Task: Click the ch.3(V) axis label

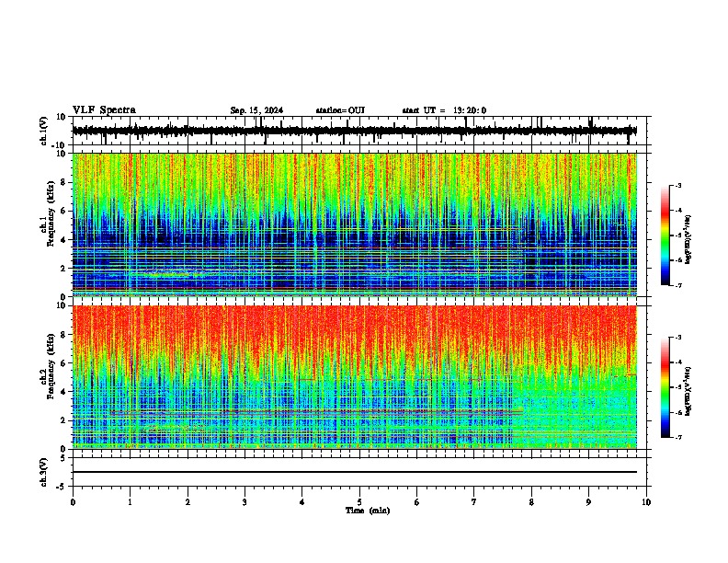Action: click(x=44, y=472)
